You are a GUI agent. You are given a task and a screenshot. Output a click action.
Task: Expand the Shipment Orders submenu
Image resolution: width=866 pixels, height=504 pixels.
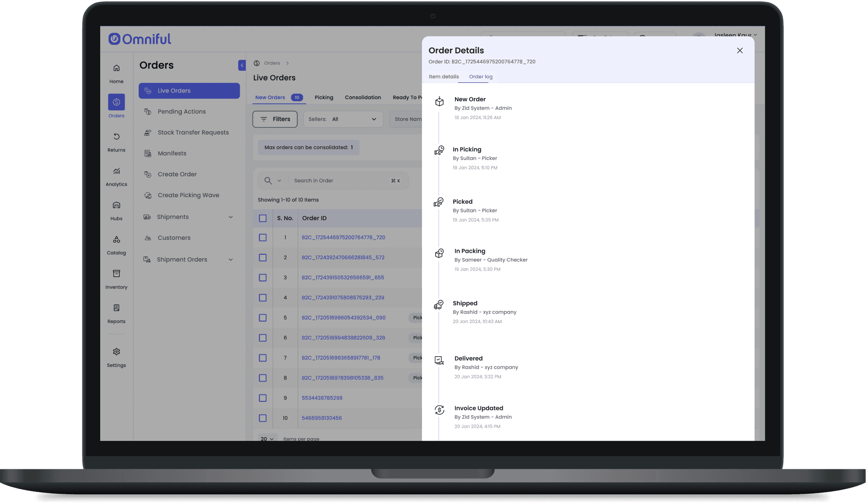coord(230,260)
